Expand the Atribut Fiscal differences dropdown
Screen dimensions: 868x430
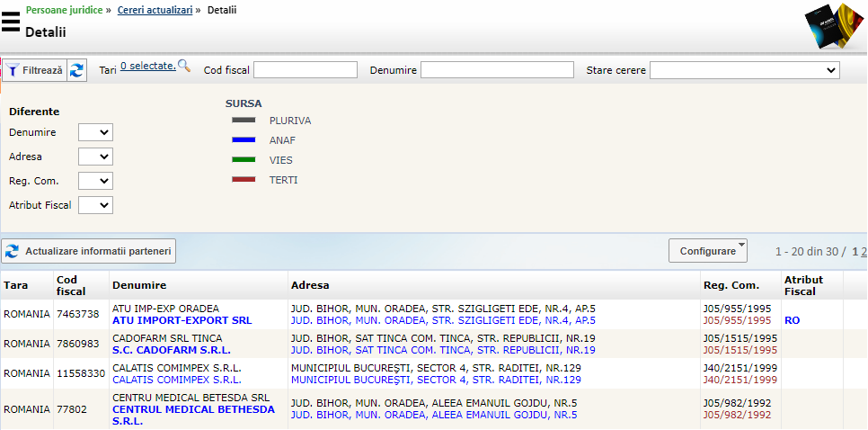[95, 205]
